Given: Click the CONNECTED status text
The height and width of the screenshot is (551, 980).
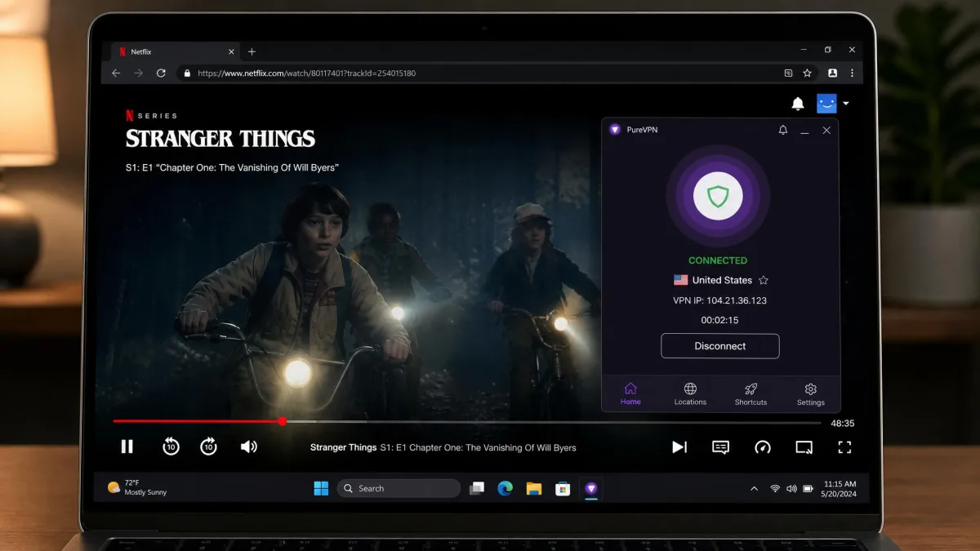Looking at the screenshot, I should click(x=718, y=260).
